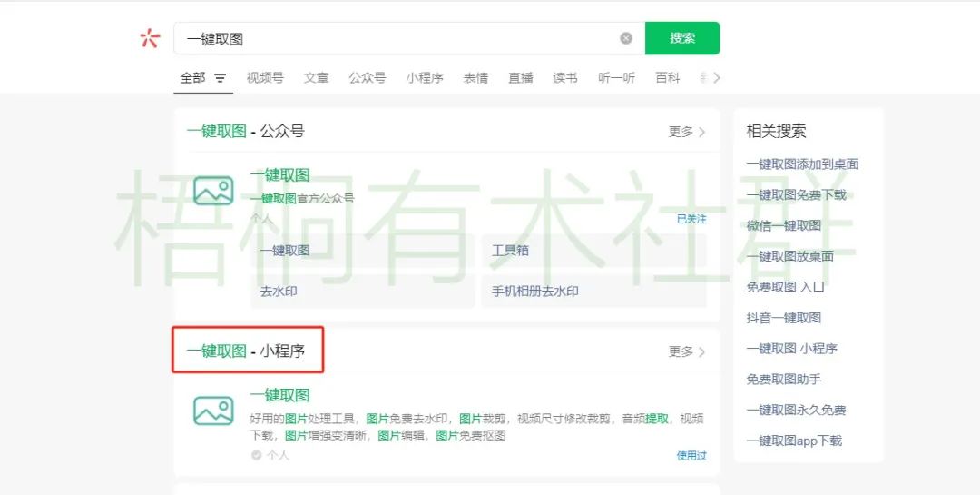Switch to the 听一听 tab

[x=616, y=78]
